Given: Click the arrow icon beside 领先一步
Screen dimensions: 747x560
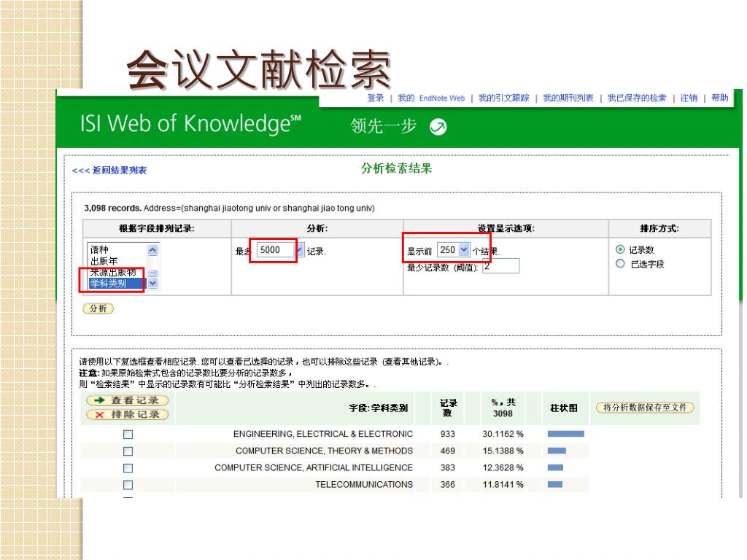Looking at the screenshot, I should click(x=438, y=127).
